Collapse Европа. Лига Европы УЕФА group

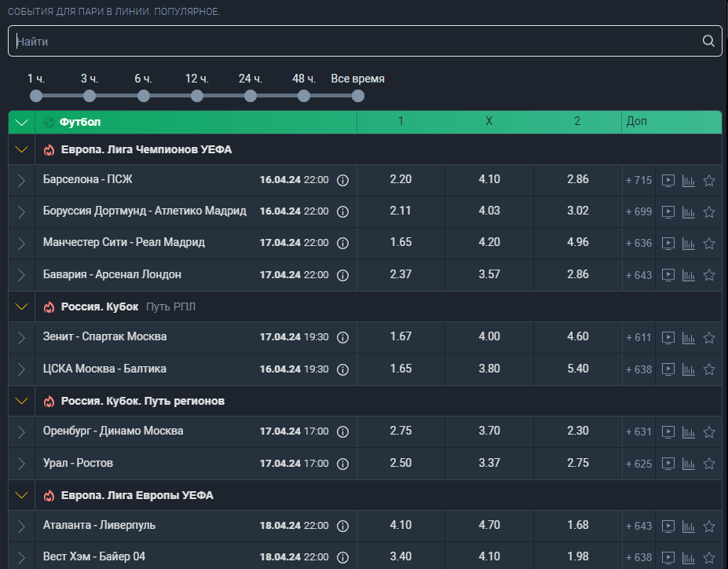(21, 495)
